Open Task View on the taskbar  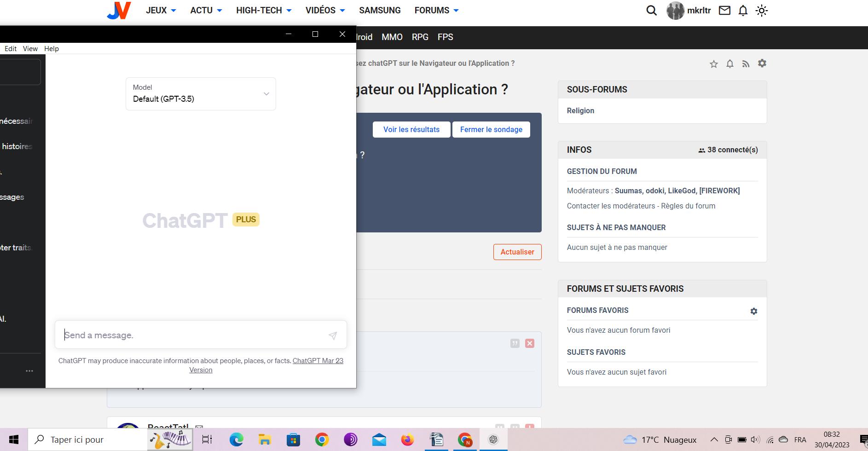pyautogui.click(x=207, y=439)
